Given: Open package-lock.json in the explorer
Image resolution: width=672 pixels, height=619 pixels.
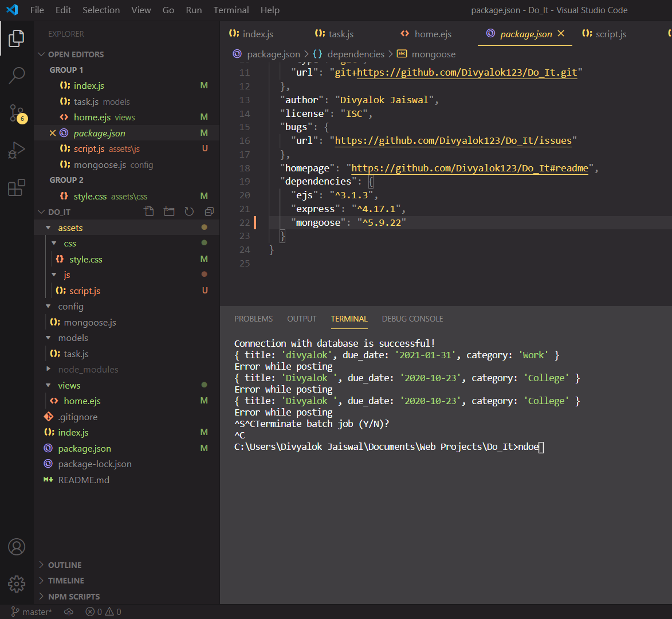Looking at the screenshot, I should click(95, 464).
